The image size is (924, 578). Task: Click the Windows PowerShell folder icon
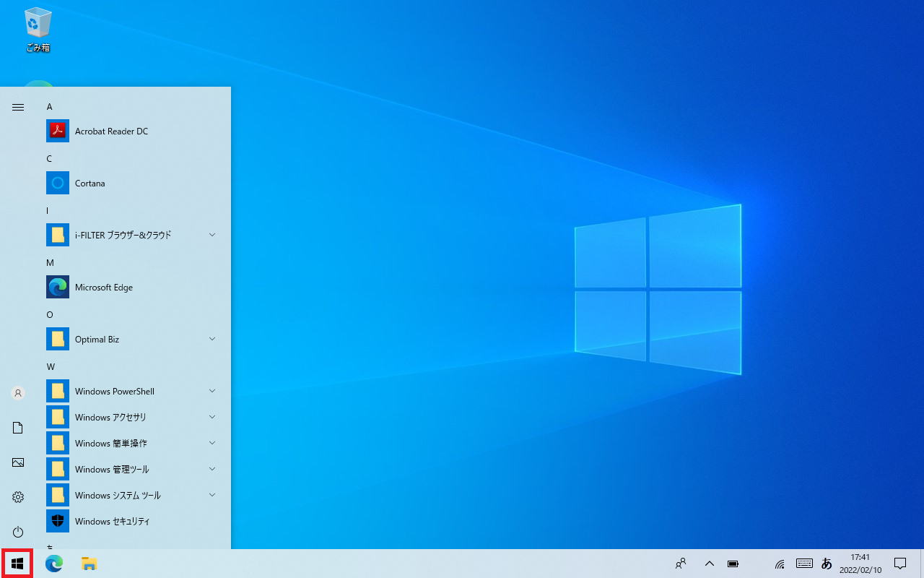click(x=58, y=392)
